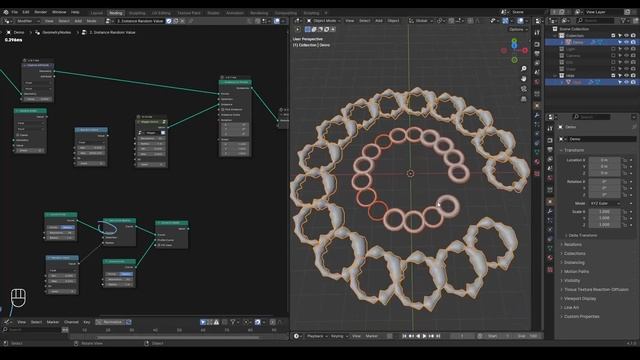This screenshot has height=360, width=640.
Task: Open the Help menu
Action: 75,12
